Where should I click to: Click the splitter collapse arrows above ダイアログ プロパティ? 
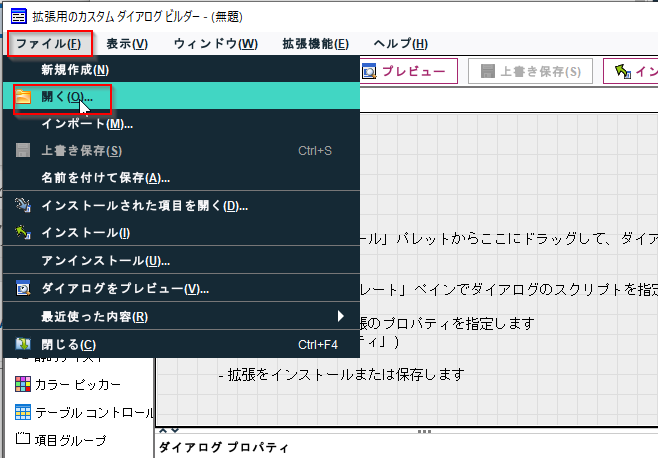coord(170,431)
